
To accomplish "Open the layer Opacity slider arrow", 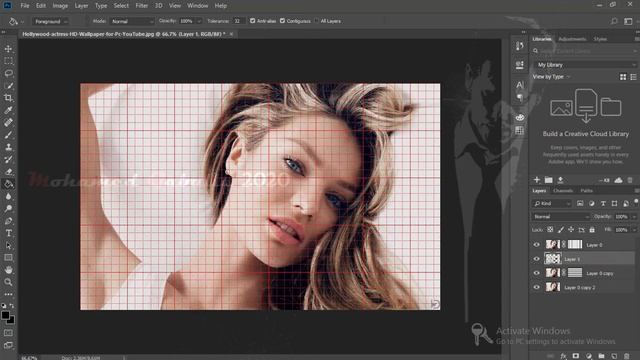I will pos(633,217).
